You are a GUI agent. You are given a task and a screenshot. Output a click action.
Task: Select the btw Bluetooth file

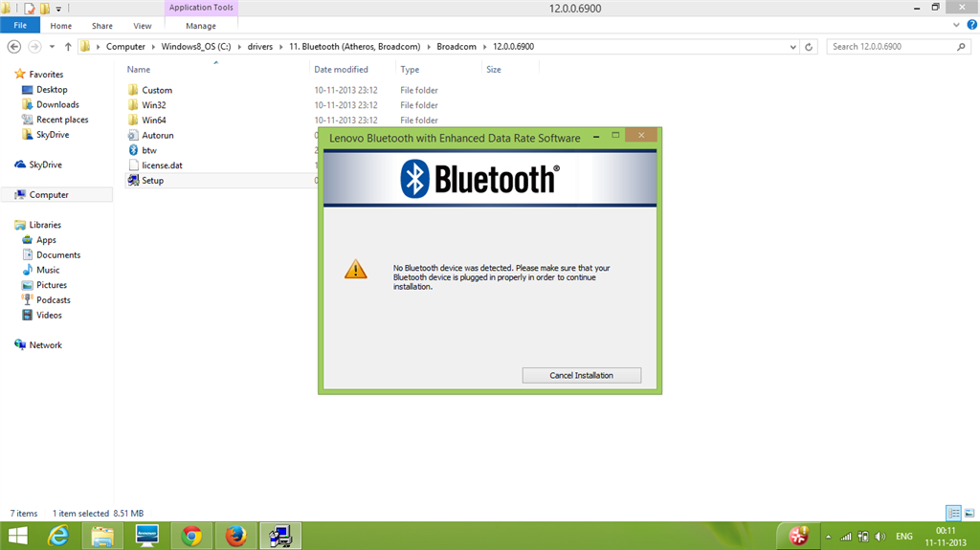click(x=148, y=150)
